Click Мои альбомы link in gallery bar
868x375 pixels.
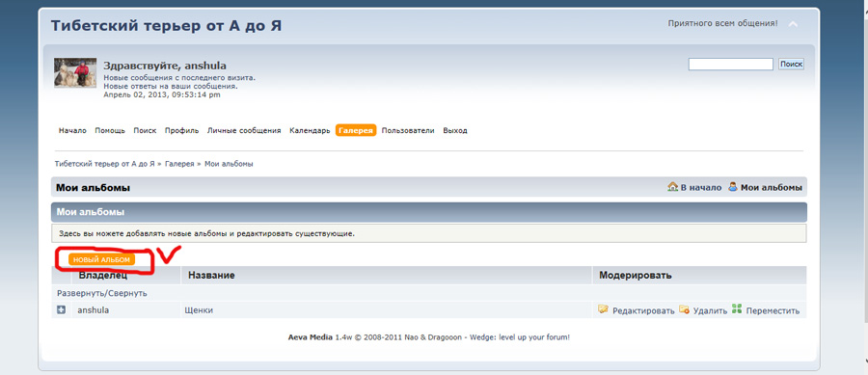772,187
